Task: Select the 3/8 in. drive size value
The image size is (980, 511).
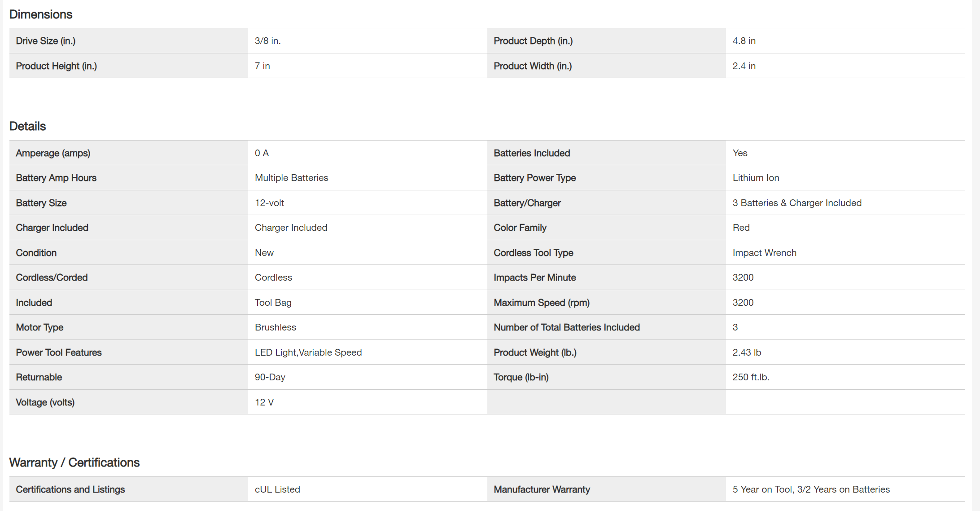Action: pos(268,41)
